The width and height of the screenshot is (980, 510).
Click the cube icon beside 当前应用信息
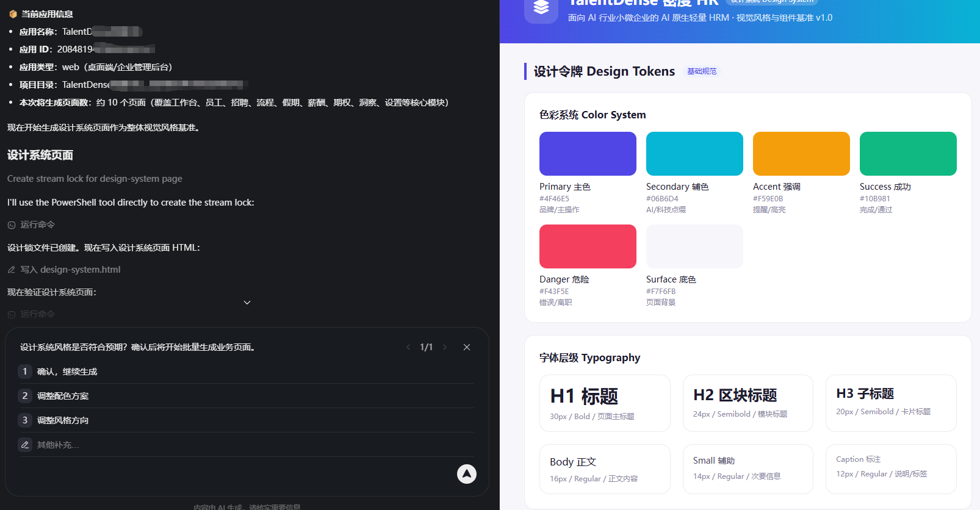13,14
